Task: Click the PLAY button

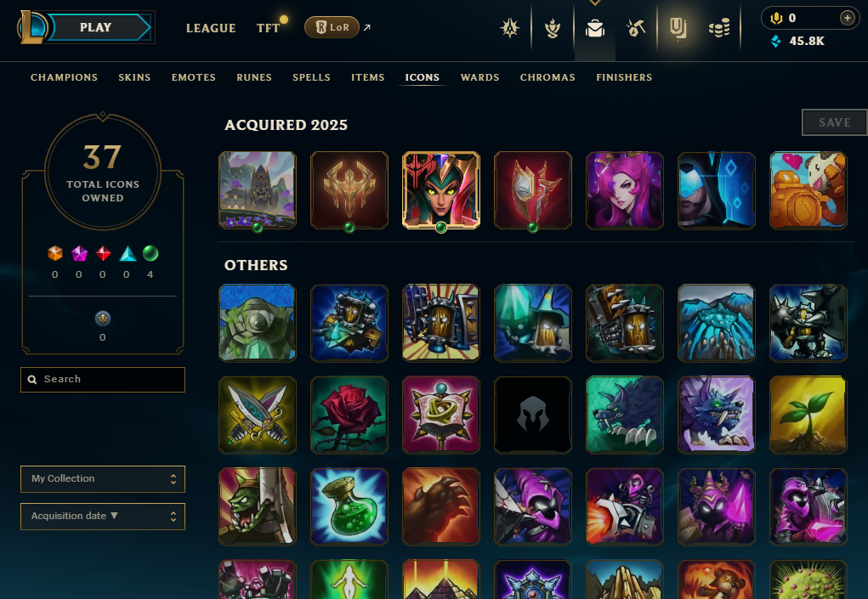Action: (96, 27)
